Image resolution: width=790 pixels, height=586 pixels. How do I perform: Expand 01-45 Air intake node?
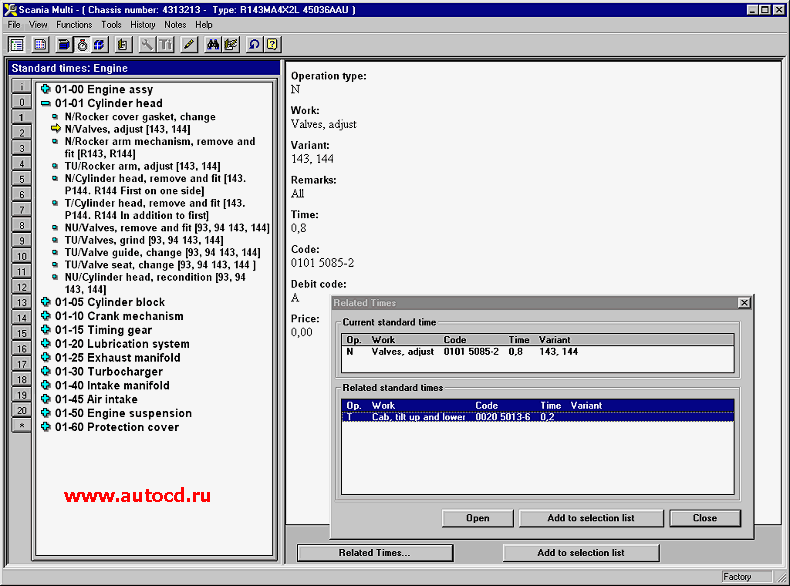46,399
